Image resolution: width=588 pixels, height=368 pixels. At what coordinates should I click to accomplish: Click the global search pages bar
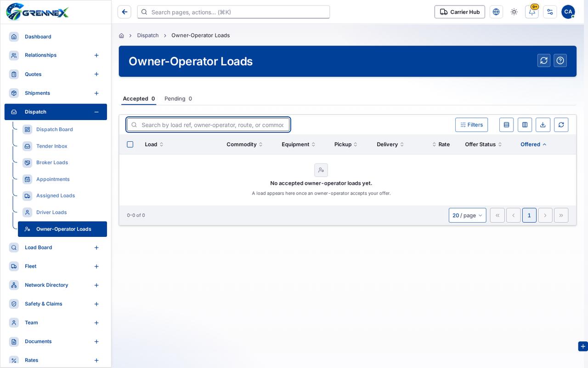click(233, 12)
